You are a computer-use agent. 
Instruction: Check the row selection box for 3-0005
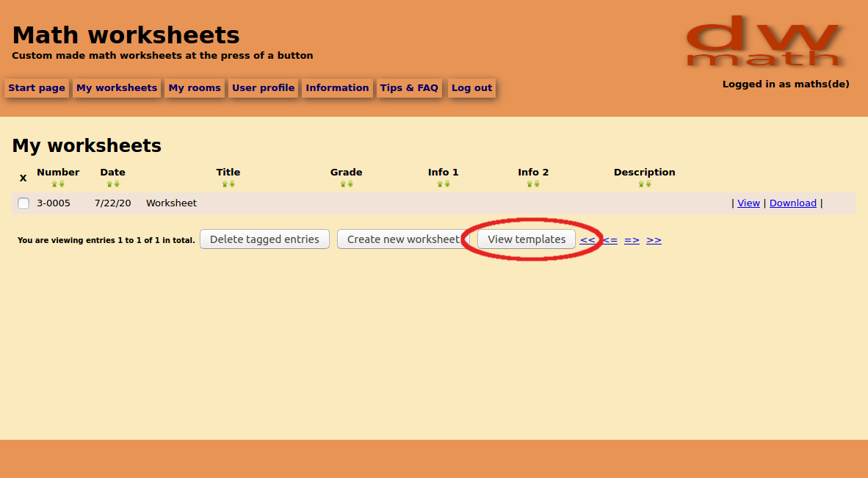coord(23,203)
